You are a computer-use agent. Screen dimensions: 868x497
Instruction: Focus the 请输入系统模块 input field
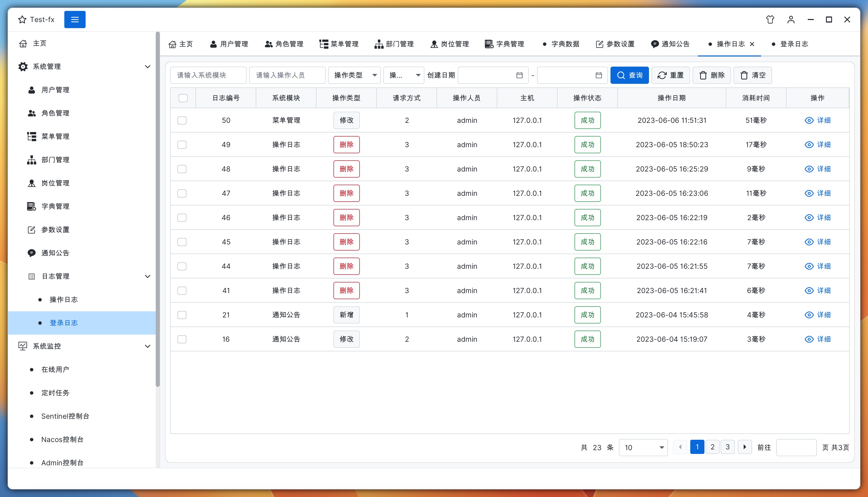(208, 75)
